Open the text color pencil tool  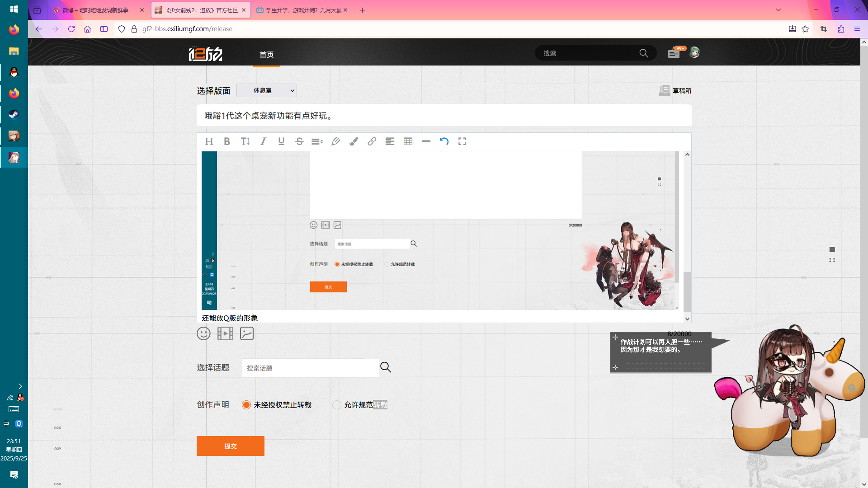pyautogui.click(x=335, y=141)
